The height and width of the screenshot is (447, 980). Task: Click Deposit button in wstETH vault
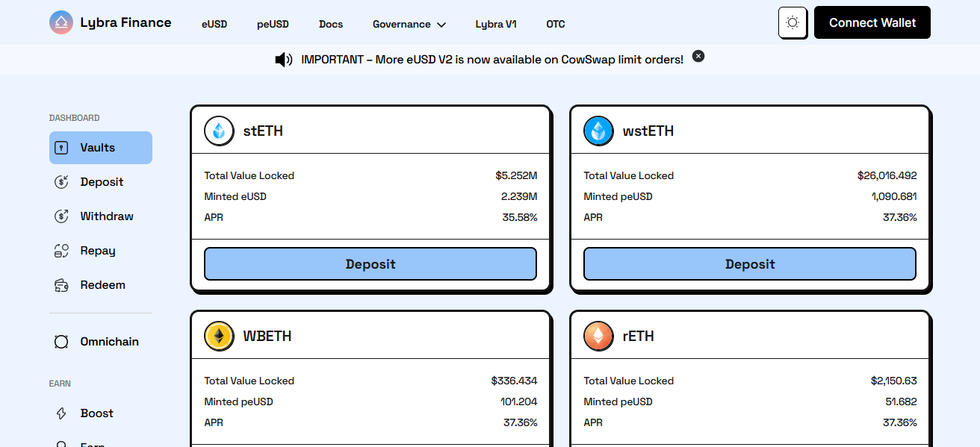[750, 264]
